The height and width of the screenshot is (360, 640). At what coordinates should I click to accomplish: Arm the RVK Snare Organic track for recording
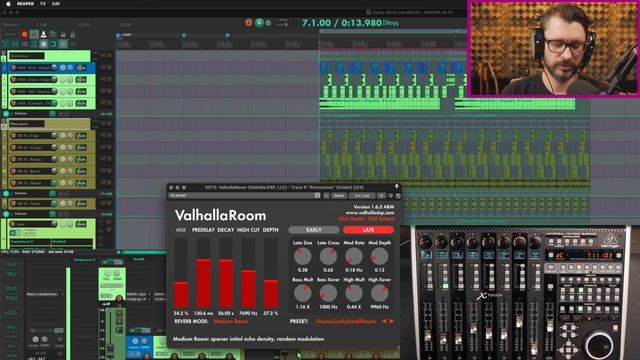pos(13,79)
